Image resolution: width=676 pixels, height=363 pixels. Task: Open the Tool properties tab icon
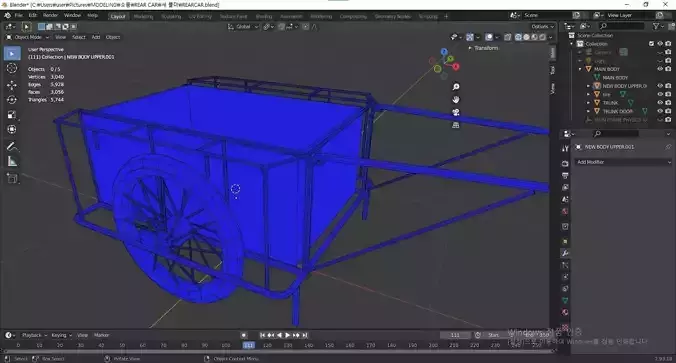coord(565,149)
